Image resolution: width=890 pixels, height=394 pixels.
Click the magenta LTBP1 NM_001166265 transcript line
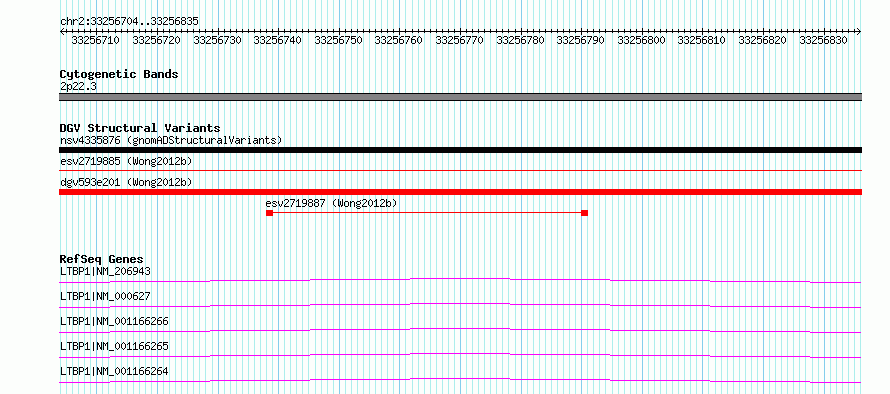pos(460,355)
